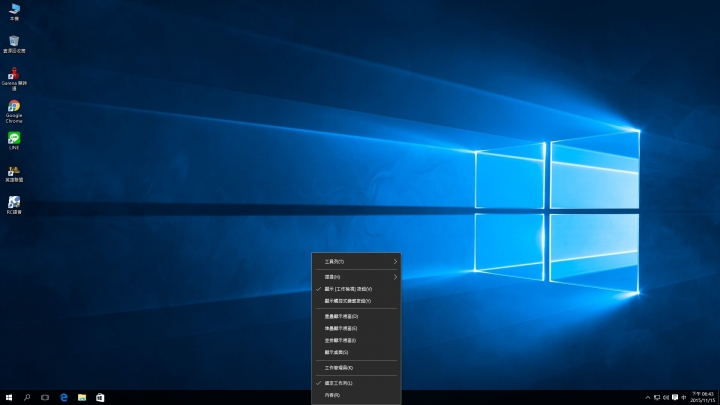Viewport: 720px width, 405px height.
Task: Choose 重疊顯示視窗 (Cascade windows)
Action: (x=356, y=316)
